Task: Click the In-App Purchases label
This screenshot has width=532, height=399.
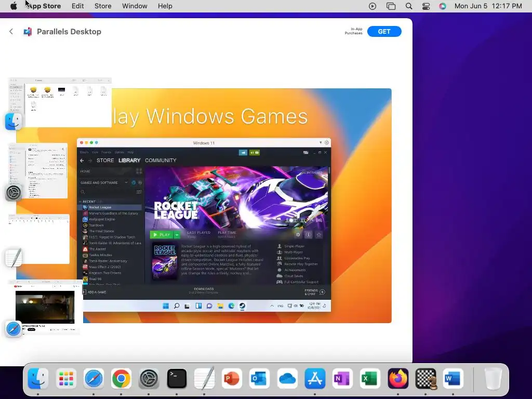Action: (x=353, y=31)
